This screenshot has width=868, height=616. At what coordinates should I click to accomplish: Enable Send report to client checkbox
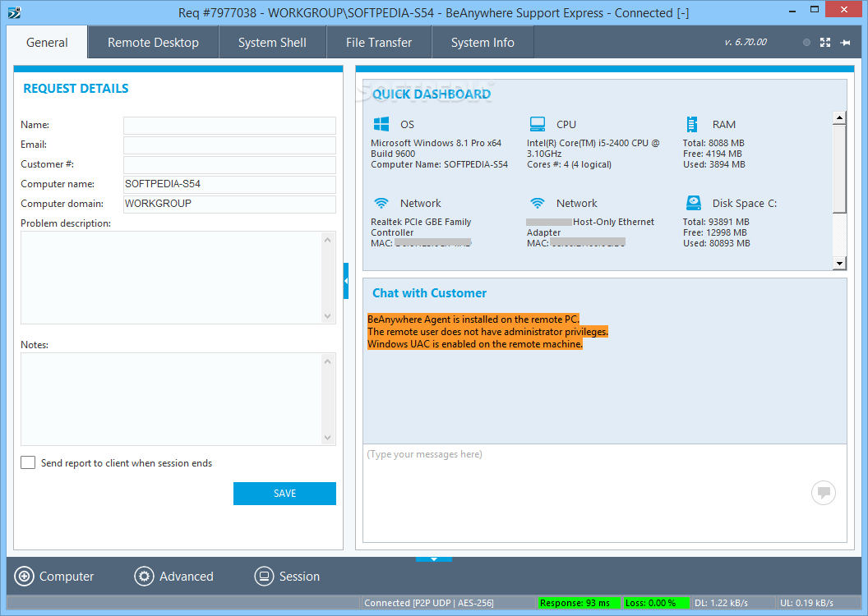tap(28, 463)
